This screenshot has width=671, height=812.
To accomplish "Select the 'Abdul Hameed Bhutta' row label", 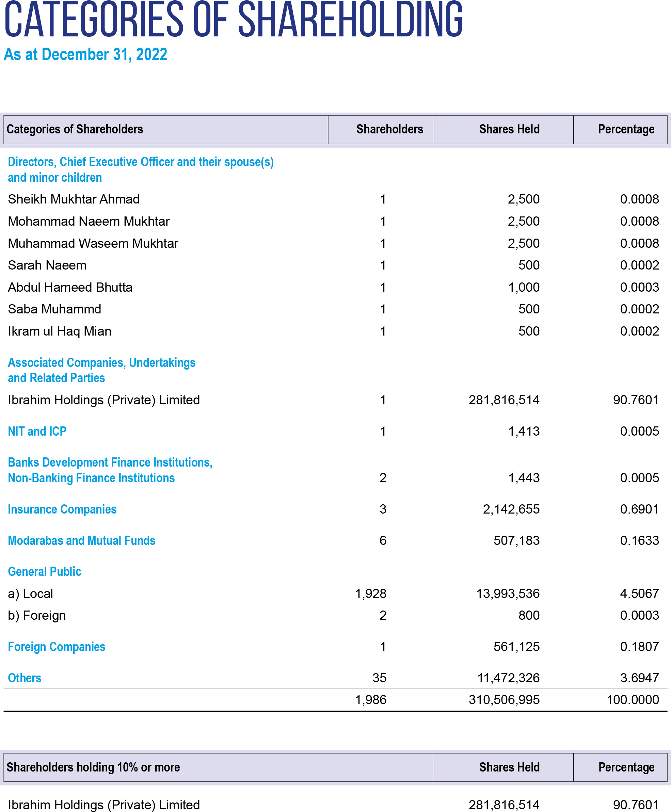I will 70,288.
